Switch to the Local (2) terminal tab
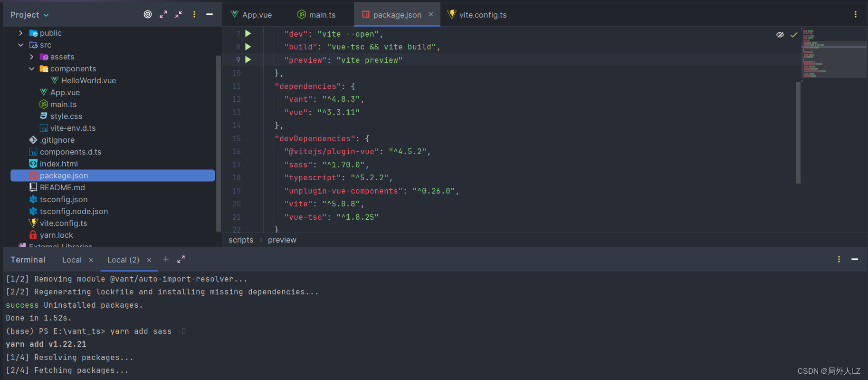 coord(124,260)
